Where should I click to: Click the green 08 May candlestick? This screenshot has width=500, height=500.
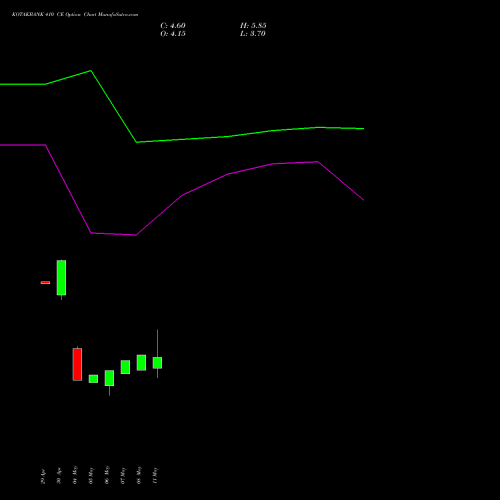point(141,363)
